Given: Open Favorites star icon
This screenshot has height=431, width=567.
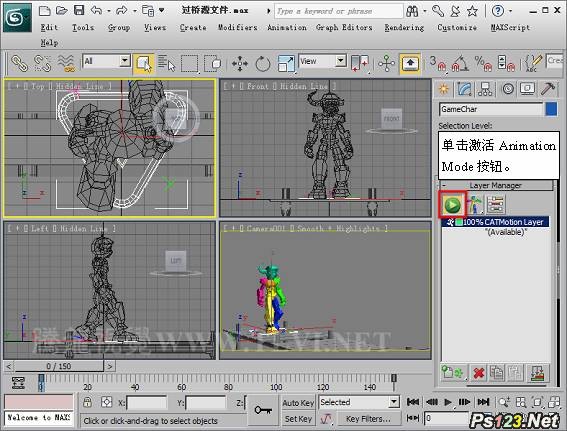Looking at the screenshot, I should 472,11.
